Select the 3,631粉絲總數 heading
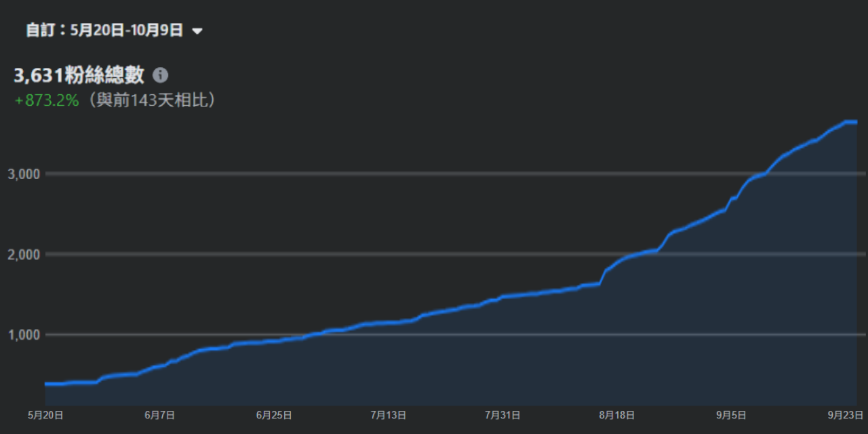The width and height of the screenshot is (868, 434). click(x=79, y=75)
